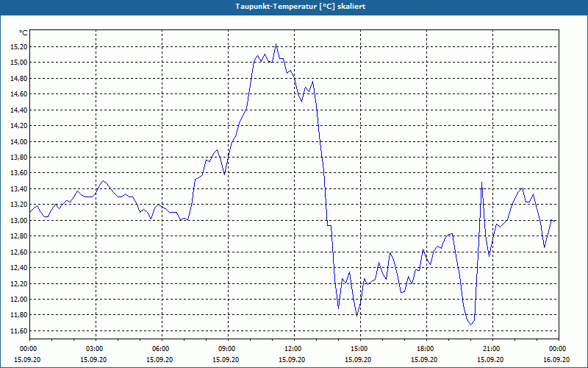588x368 pixels.
Task: Click the 15:00 x-axis label
Action: 360,349
